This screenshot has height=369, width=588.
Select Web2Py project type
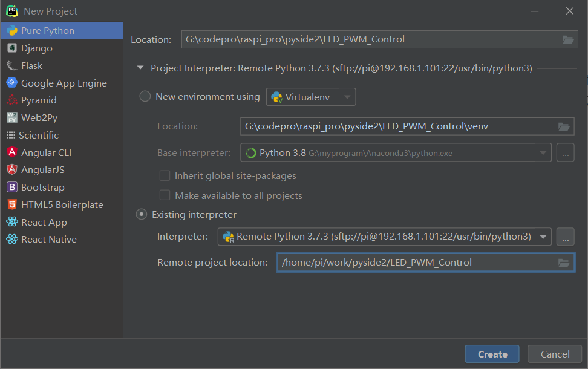click(62, 117)
